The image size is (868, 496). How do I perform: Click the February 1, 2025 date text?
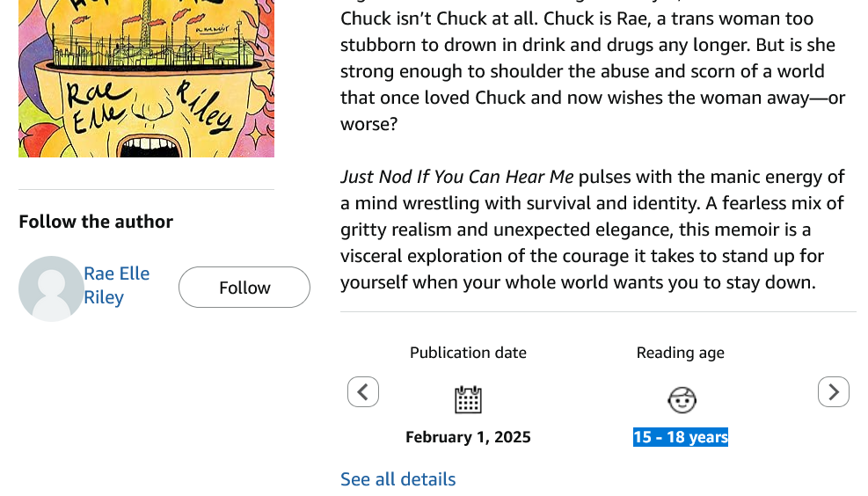click(468, 437)
